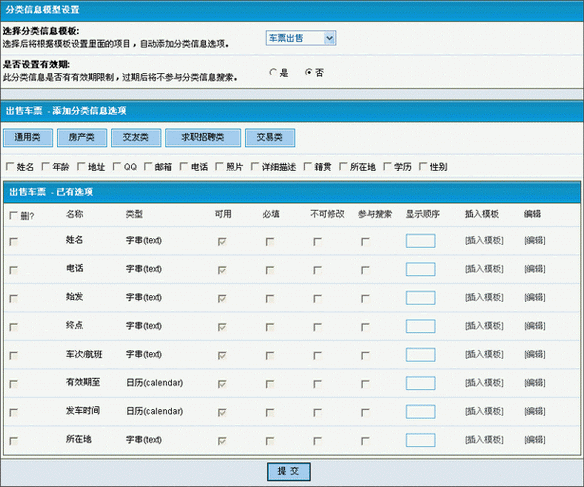Check the 年龄 option checkbox
The width and height of the screenshot is (584, 487).
pos(45,166)
